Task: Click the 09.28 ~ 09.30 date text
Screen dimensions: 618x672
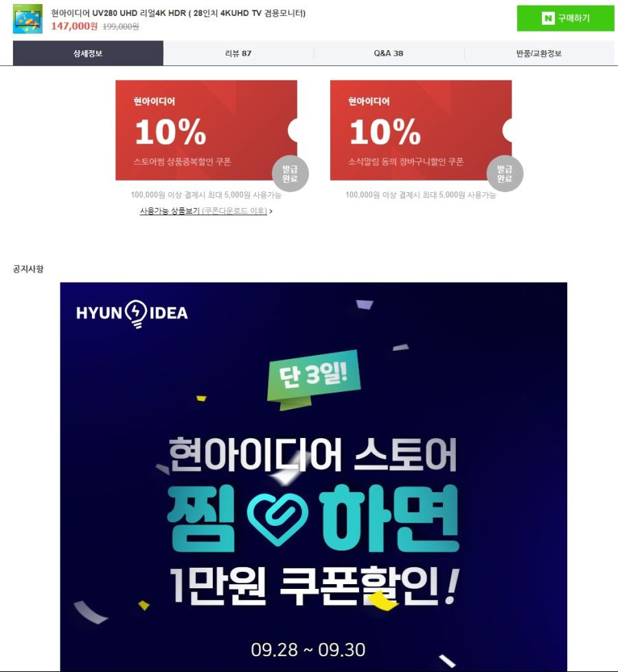Action: point(308,650)
